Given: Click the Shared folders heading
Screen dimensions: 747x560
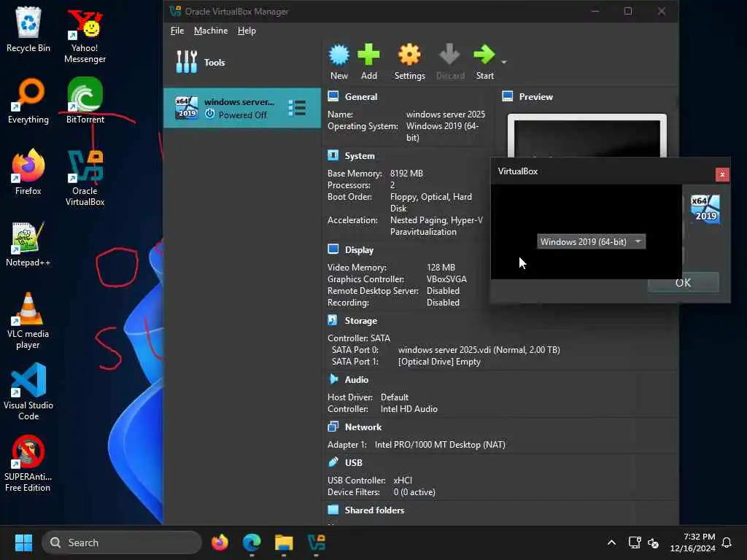Looking at the screenshot, I should click(374, 510).
